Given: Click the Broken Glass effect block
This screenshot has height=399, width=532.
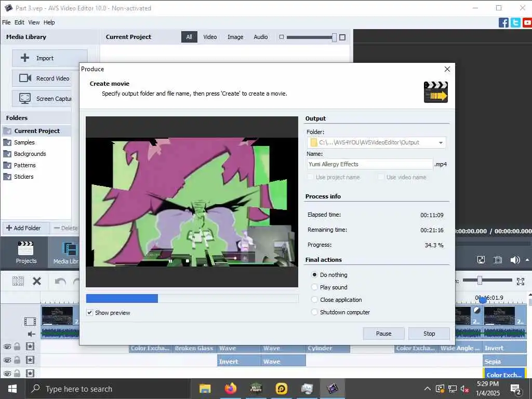Looking at the screenshot, I should click(195, 349).
